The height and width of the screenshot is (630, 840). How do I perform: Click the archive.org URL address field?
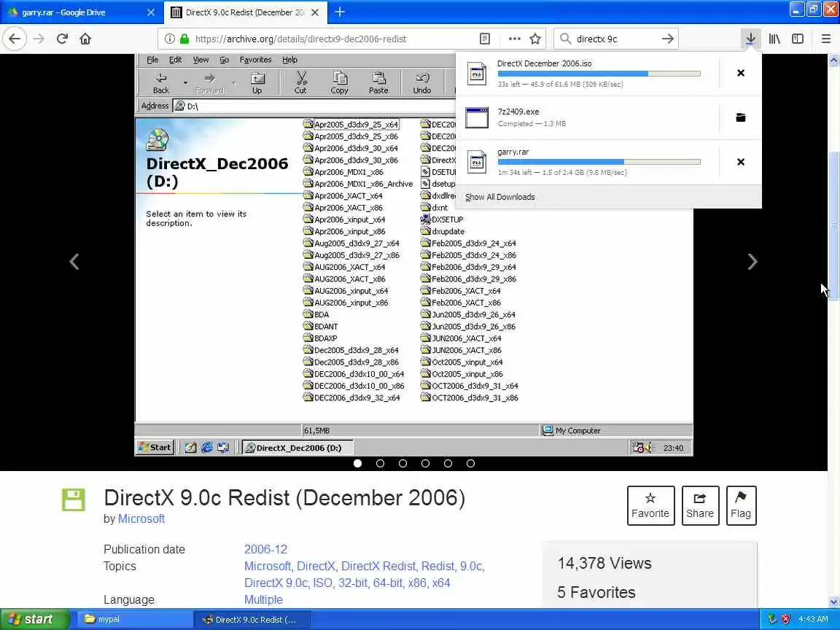(300, 39)
